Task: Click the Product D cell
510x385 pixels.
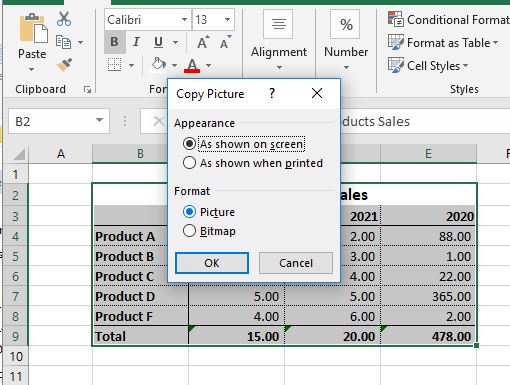Action: (141, 296)
